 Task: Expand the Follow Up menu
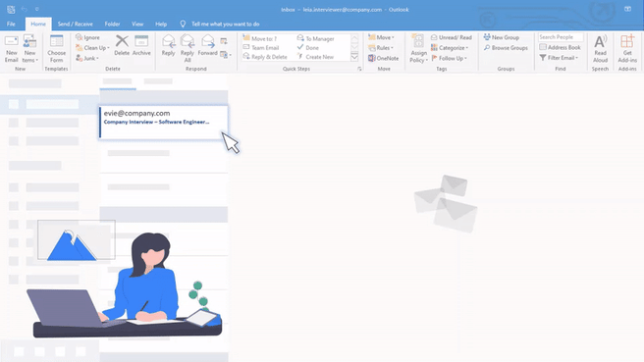pyautogui.click(x=450, y=58)
